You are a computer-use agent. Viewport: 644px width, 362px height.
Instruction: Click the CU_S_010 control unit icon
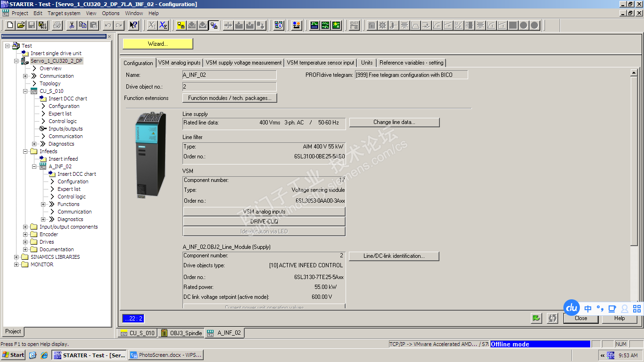click(34, 91)
